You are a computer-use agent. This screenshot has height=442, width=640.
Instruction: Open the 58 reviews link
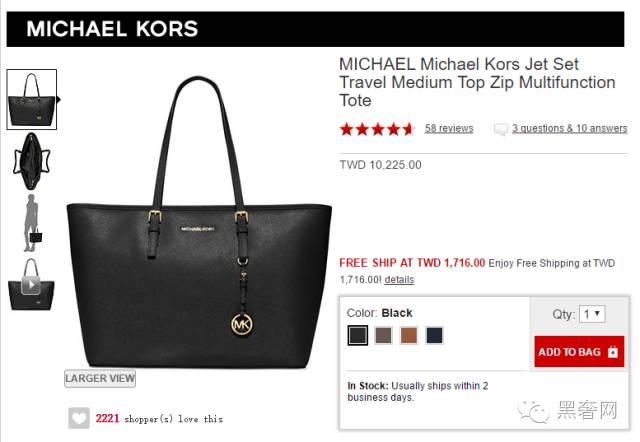449,128
